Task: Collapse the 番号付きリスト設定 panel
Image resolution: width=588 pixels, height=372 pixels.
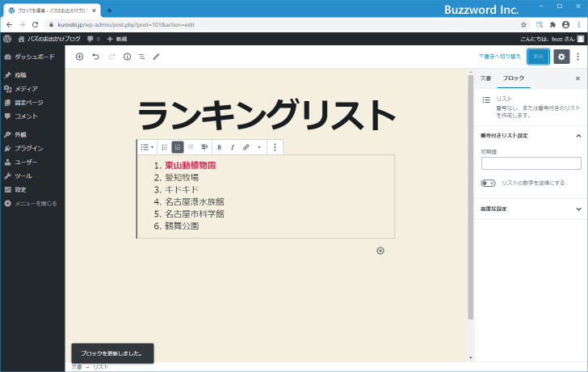Action: (x=531, y=136)
